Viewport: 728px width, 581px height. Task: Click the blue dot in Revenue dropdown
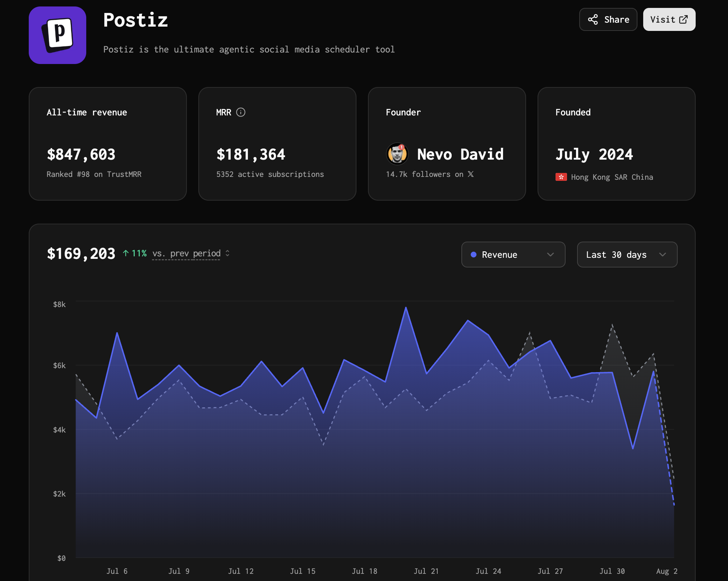[x=474, y=255]
